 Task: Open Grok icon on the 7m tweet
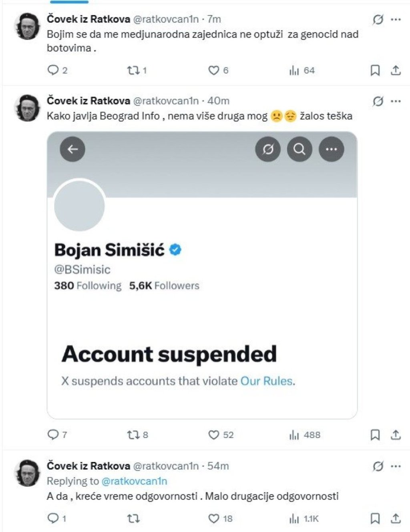click(x=378, y=19)
